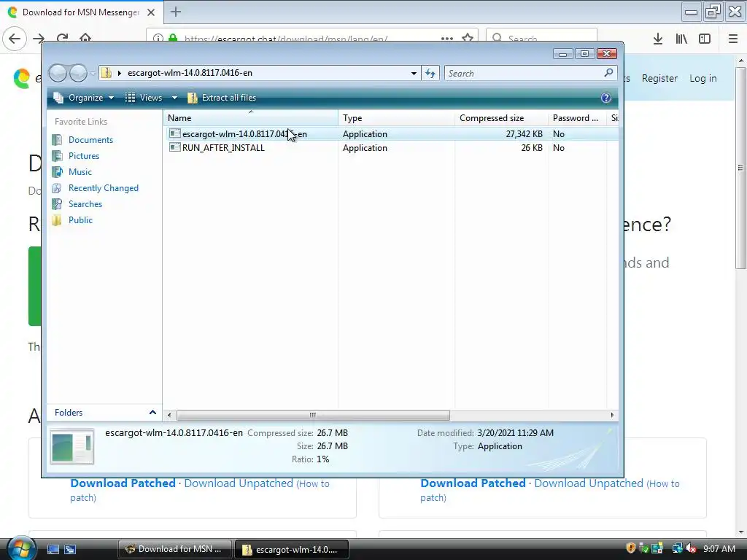Click the horizontal scrollbar thumb in file list
This screenshot has width=747, height=560.
coord(313,415)
